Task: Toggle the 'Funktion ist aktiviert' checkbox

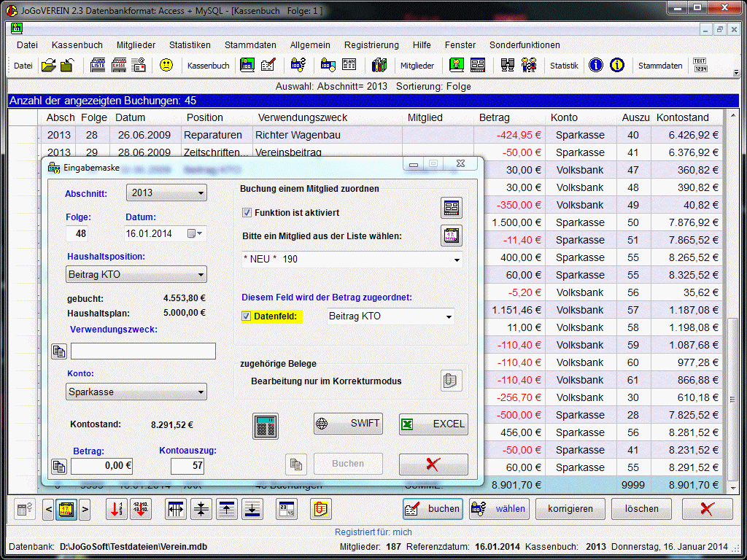Action: [247, 213]
